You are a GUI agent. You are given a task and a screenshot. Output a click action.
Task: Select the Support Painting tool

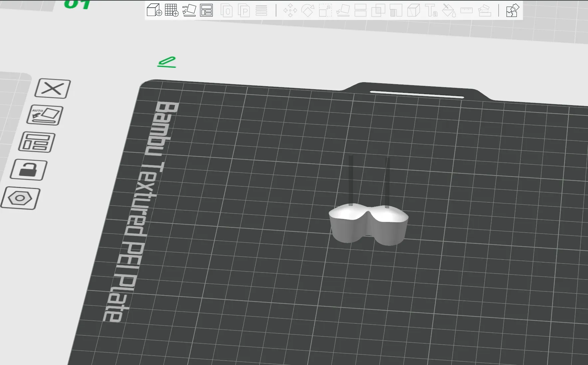point(396,10)
